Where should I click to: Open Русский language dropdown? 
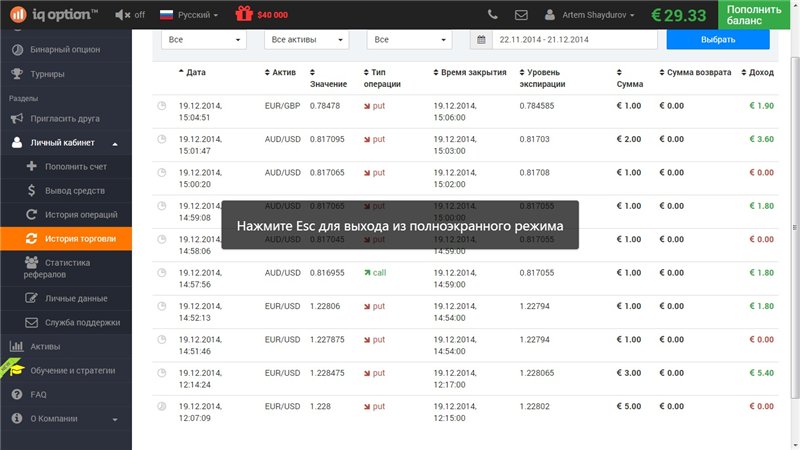(189, 15)
